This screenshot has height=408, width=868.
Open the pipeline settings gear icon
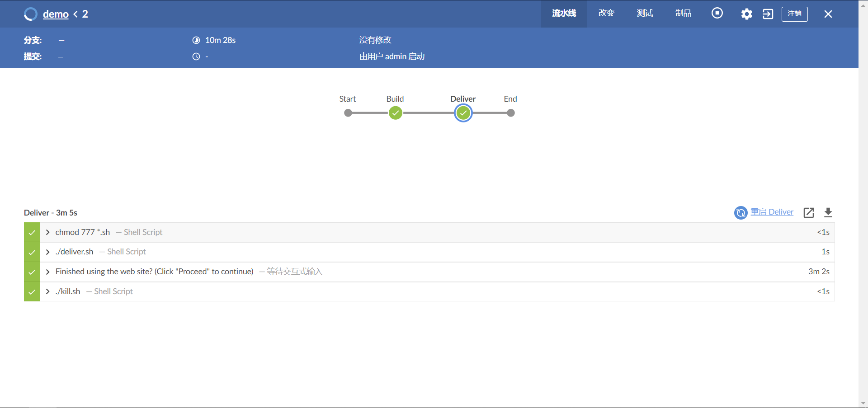pyautogui.click(x=746, y=14)
